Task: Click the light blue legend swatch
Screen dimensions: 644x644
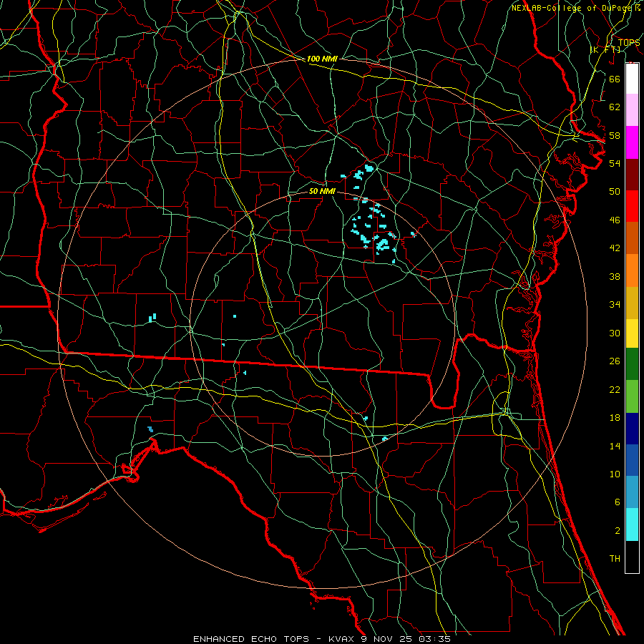Action: (x=632, y=492)
